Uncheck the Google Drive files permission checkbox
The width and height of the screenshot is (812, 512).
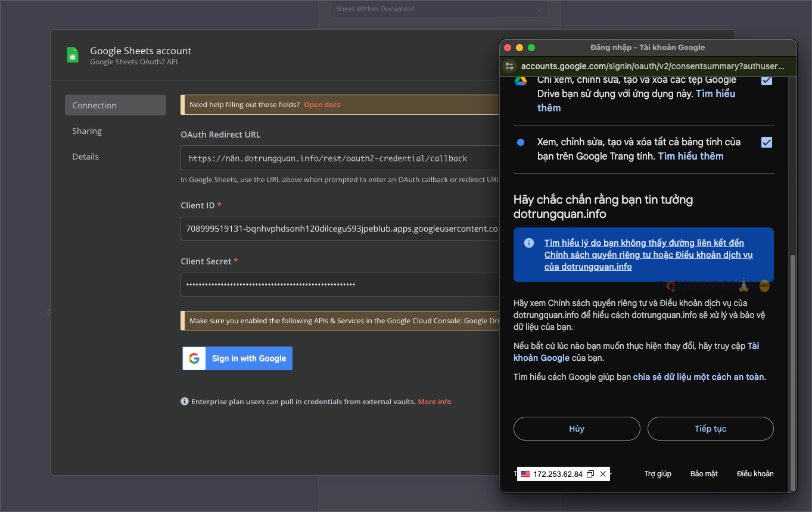click(767, 80)
